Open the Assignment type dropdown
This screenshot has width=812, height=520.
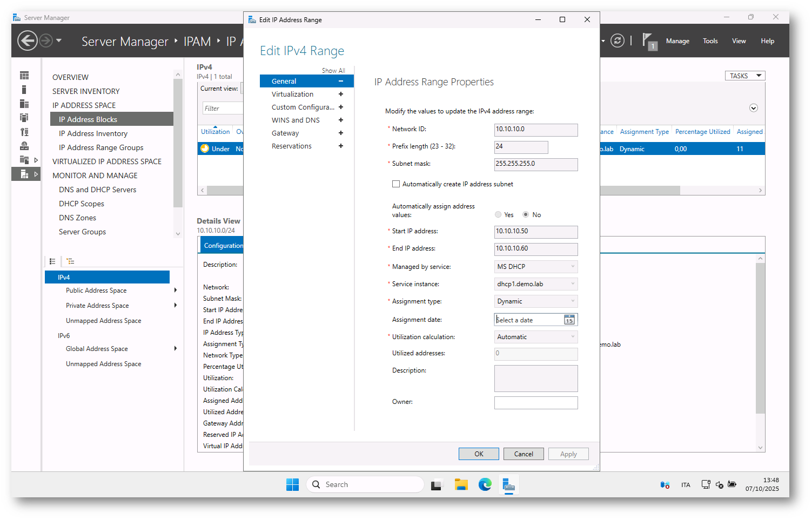[x=535, y=301]
